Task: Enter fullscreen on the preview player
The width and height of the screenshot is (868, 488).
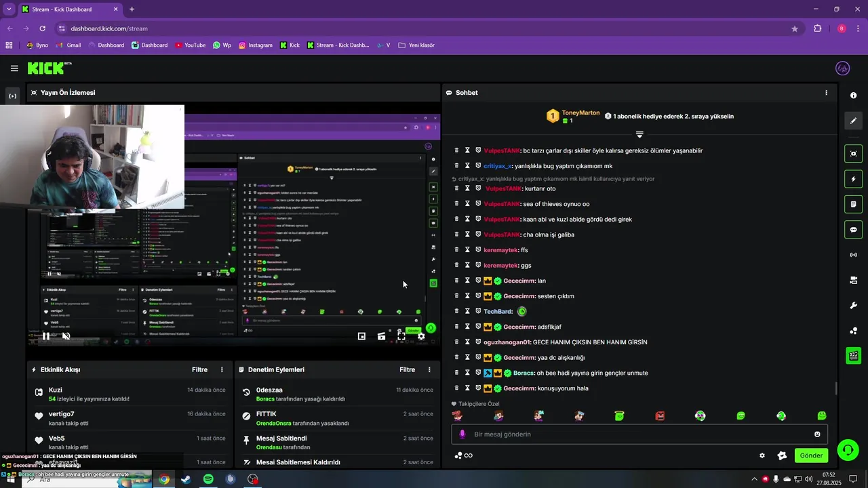Action: (401, 335)
